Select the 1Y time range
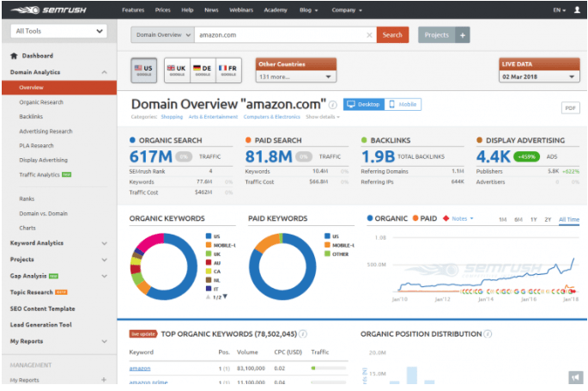Image resolution: width=588 pixels, height=391 pixels. [x=534, y=219]
